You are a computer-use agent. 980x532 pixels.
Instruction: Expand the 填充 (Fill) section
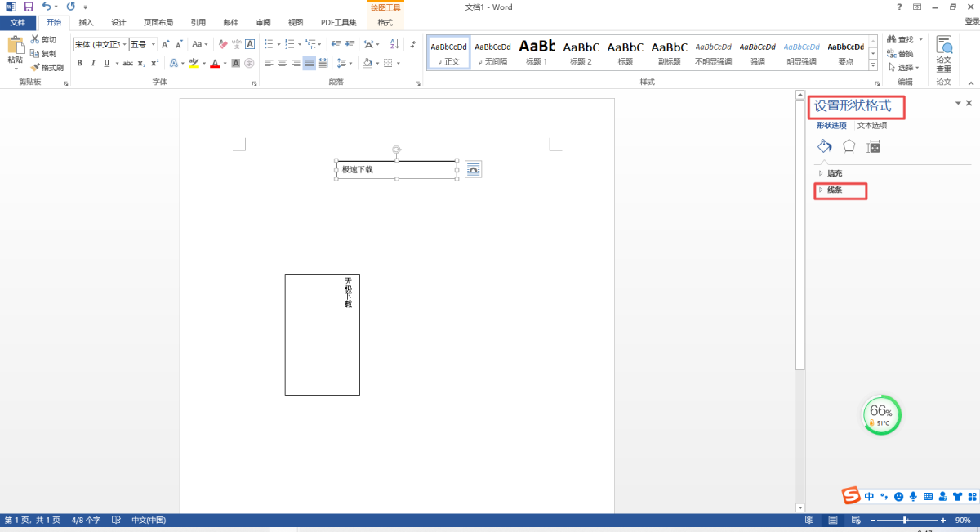pyautogui.click(x=834, y=173)
